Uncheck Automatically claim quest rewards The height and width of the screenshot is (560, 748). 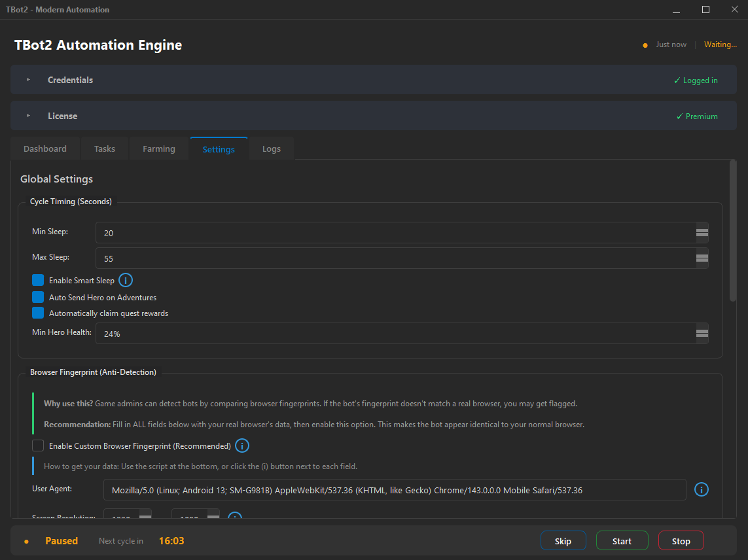pyautogui.click(x=37, y=313)
